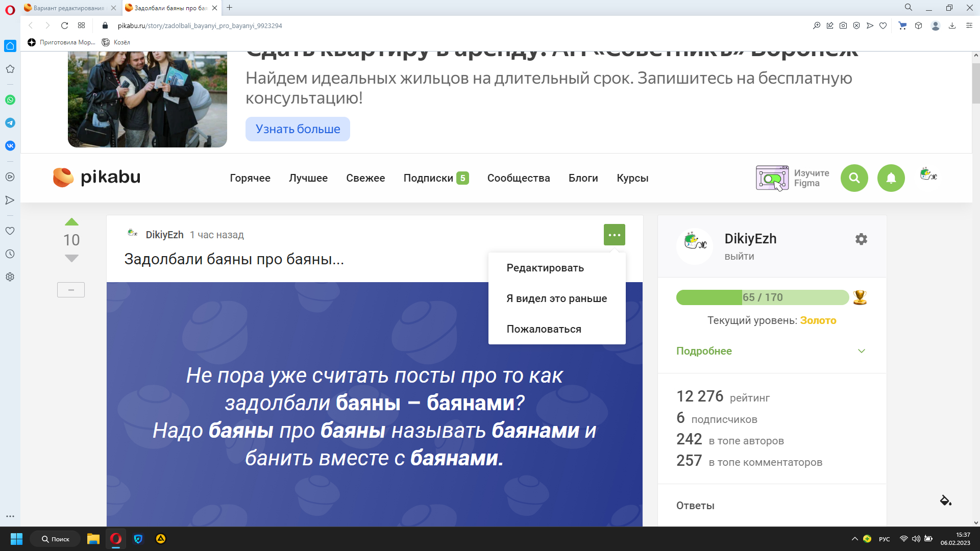Select Редактировать from post menu
Image resolution: width=980 pixels, height=551 pixels.
point(545,268)
